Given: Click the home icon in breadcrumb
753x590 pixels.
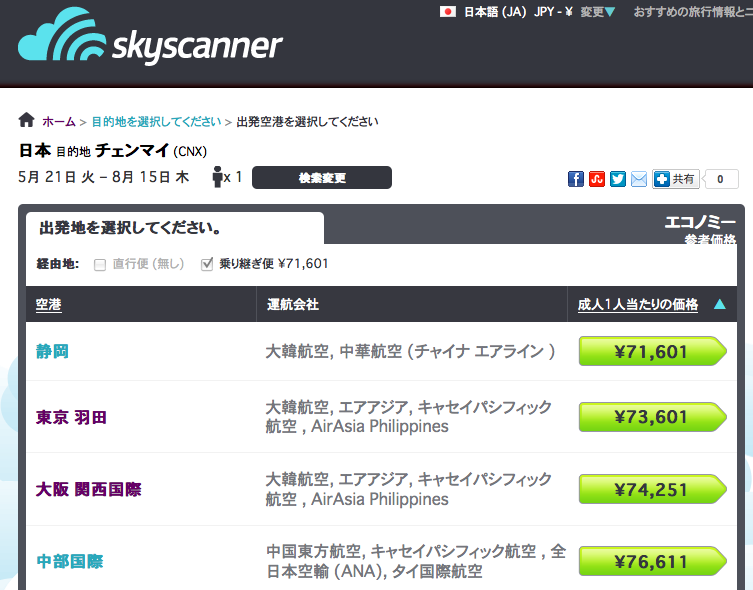Looking at the screenshot, I should coord(26,120).
